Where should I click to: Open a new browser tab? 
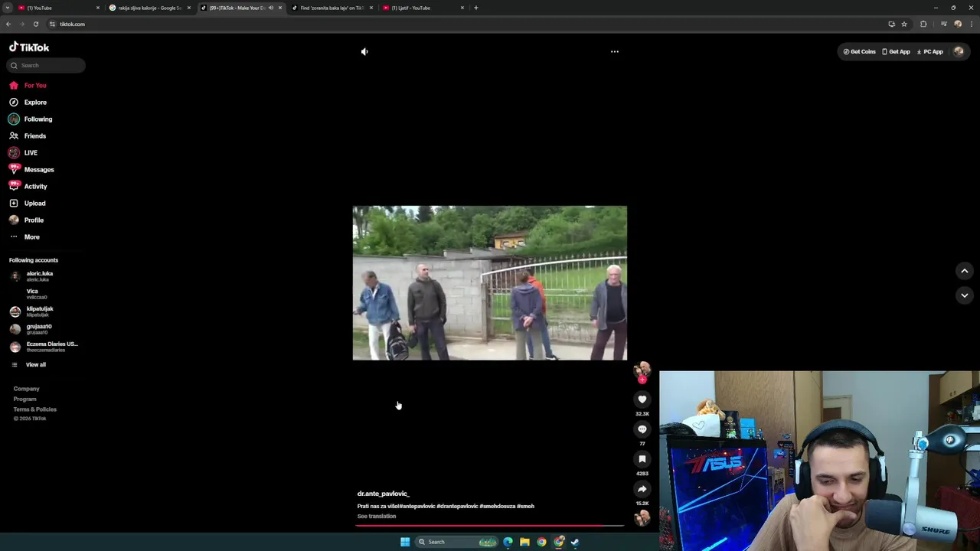tap(475, 8)
